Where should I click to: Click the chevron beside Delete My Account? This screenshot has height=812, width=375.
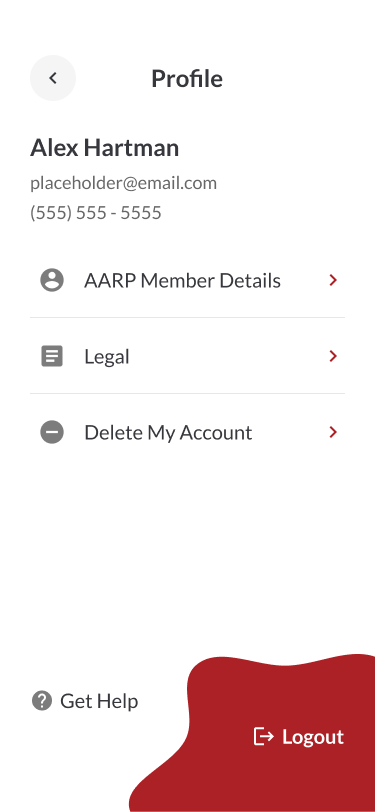pos(333,432)
